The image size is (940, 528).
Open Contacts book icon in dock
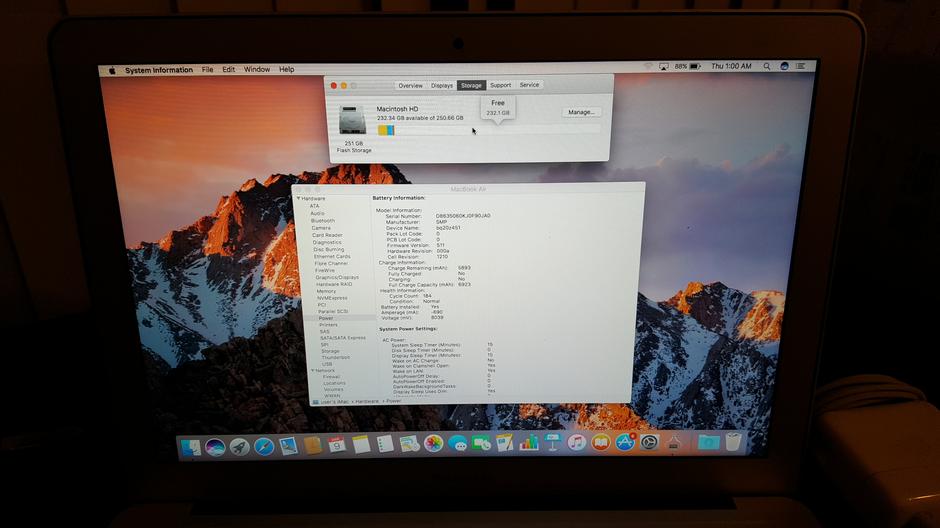coord(312,445)
